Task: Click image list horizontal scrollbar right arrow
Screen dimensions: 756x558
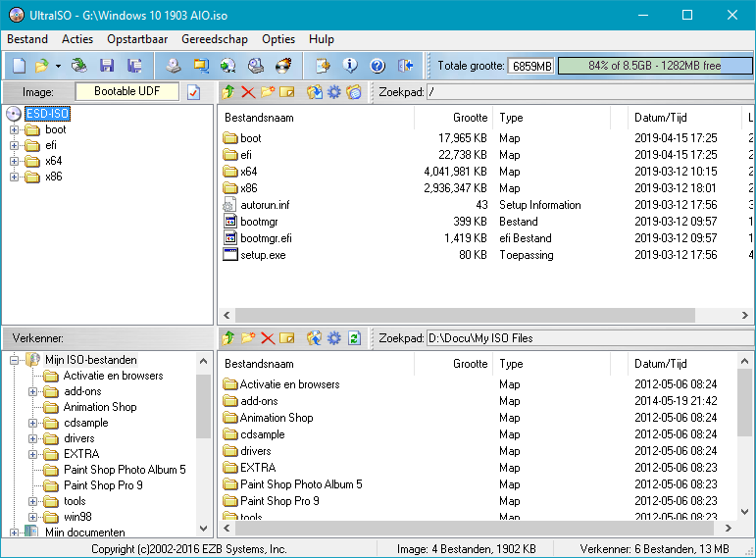Action: [744, 316]
